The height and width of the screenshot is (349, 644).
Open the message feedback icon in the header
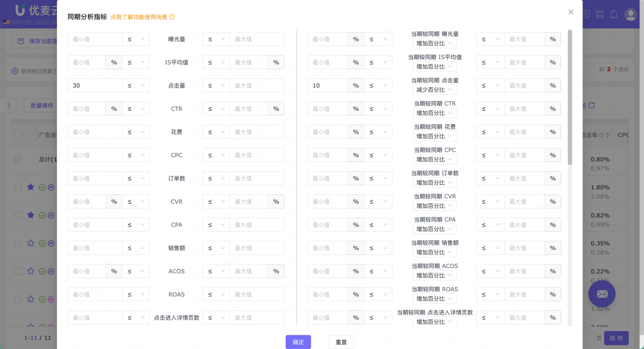pyautogui.click(x=586, y=14)
